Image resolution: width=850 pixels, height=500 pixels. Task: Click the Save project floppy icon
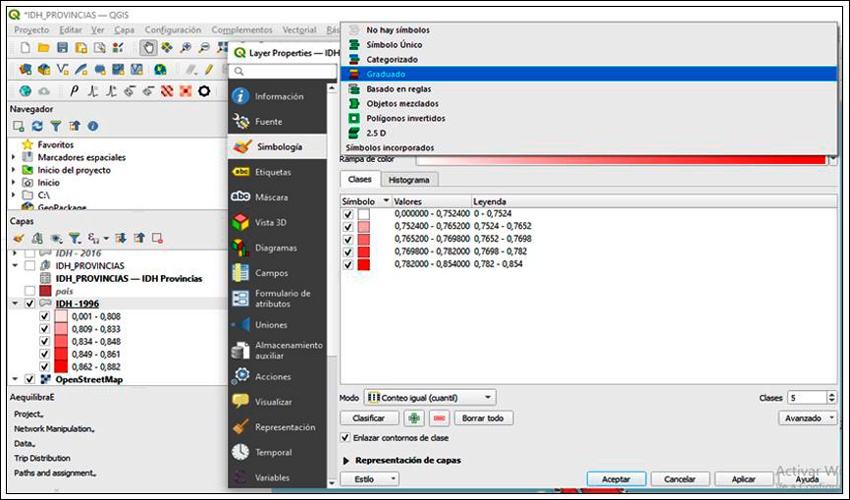pyautogui.click(x=62, y=47)
